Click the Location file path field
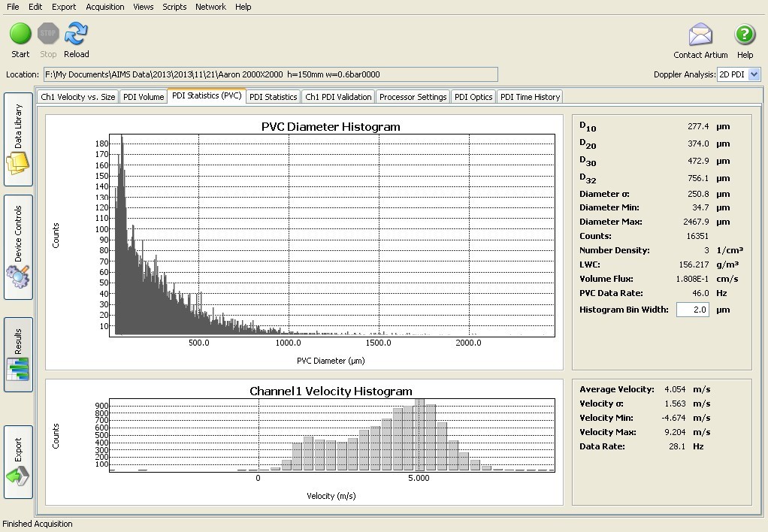Image resolution: width=768 pixels, height=532 pixels. [x=271, y=74]
